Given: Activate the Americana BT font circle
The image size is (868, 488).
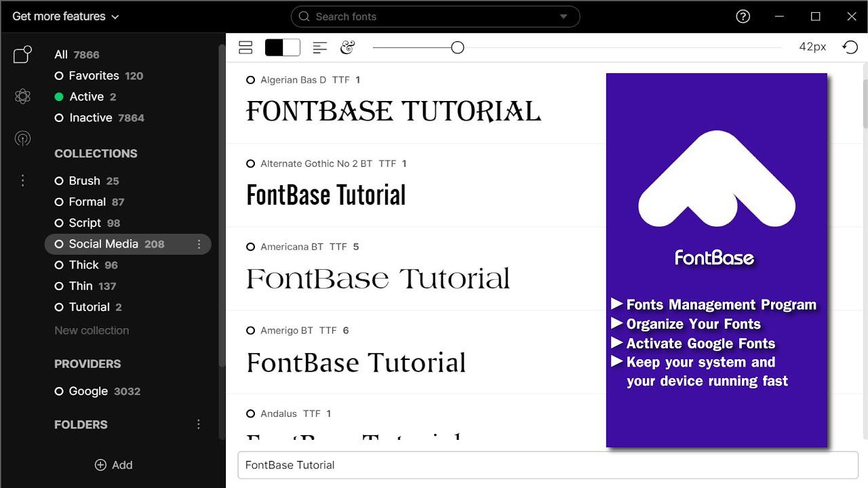Looking at the screenshot, I should tap(250, 247).
